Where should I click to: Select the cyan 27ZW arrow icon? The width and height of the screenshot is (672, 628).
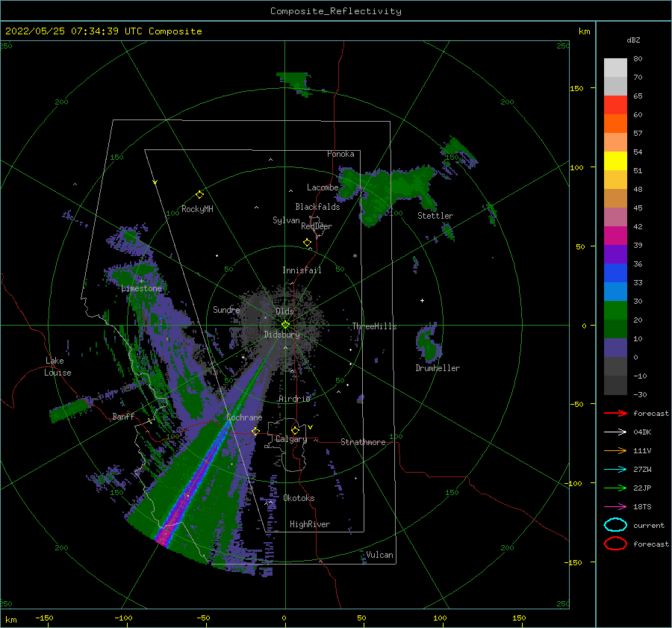coord(615,470)
